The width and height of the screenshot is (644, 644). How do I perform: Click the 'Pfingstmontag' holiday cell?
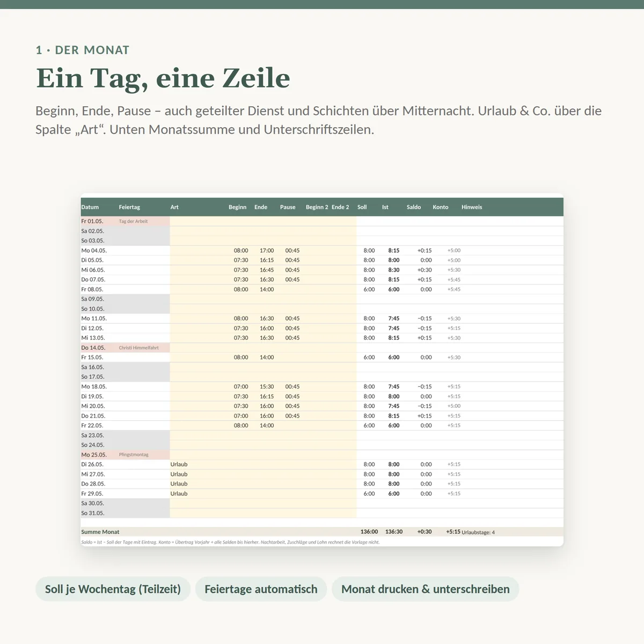pos(134,455)
